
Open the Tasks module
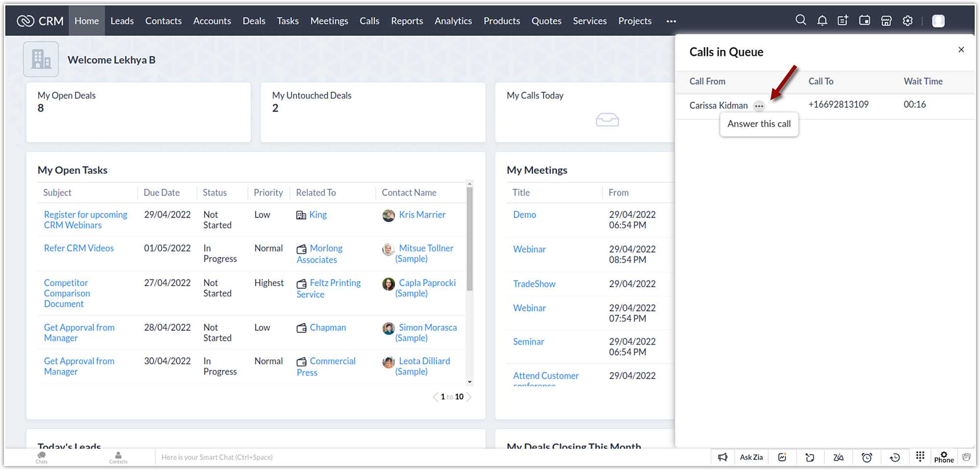(288, 21)
